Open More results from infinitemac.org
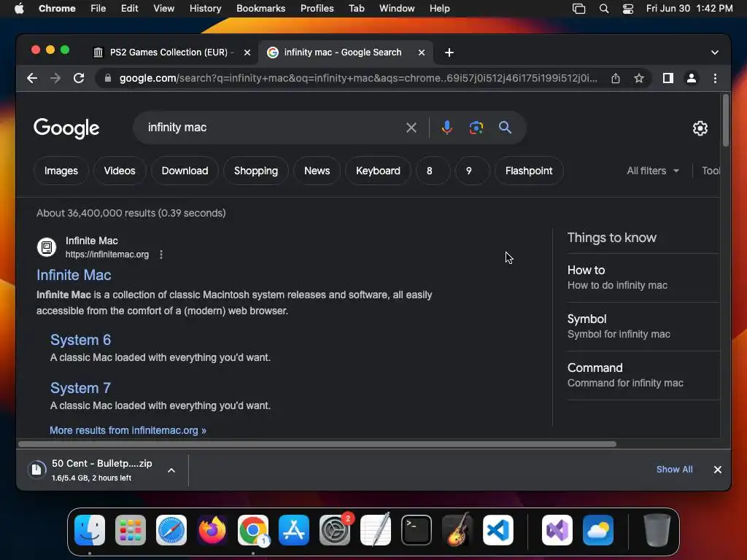The width and height of the screenshot is (747, 560). (x=128, y=430)
